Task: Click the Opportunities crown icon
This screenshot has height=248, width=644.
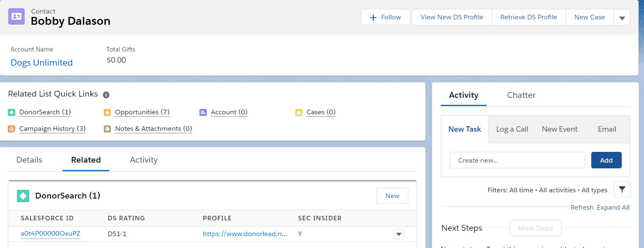Action: (108, 112)
